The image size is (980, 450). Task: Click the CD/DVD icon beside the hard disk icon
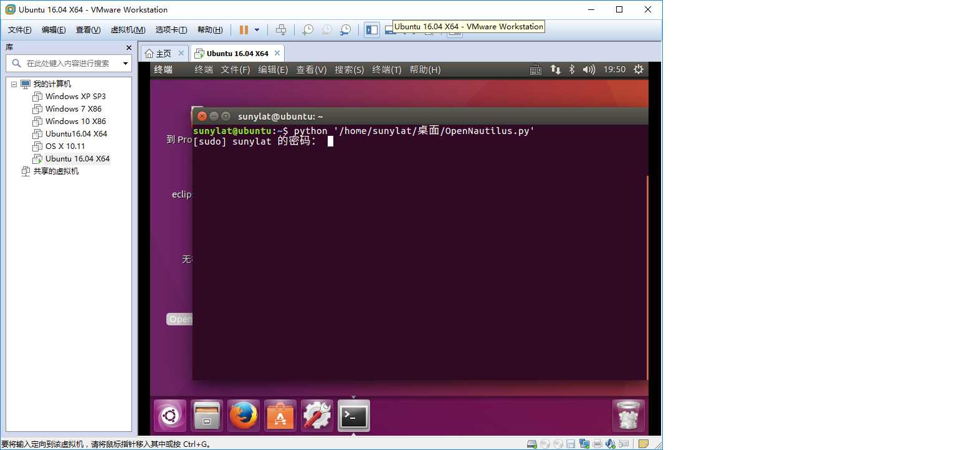click(545, 444)
